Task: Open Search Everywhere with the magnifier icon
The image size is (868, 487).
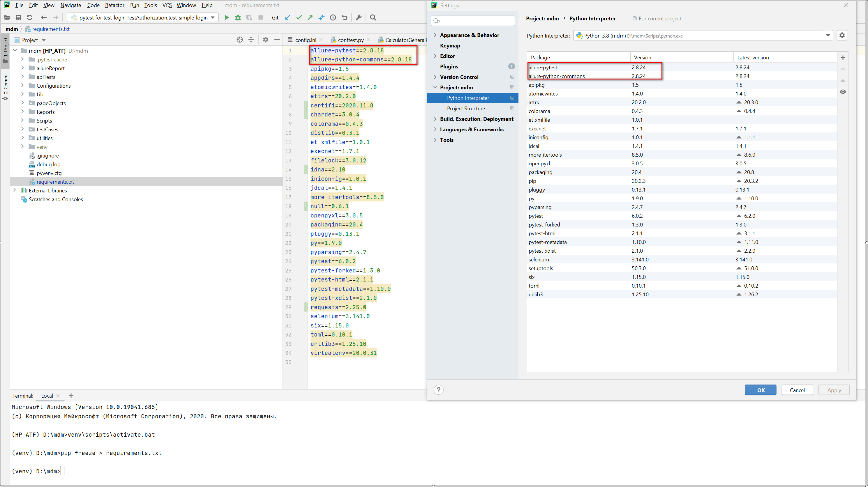Action: click(373, 17)
